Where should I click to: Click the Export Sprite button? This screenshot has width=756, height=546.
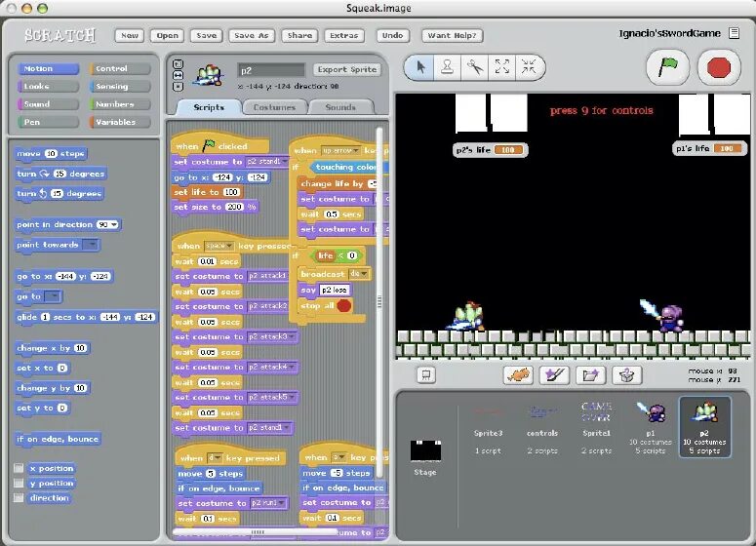(x=347, y=69)
